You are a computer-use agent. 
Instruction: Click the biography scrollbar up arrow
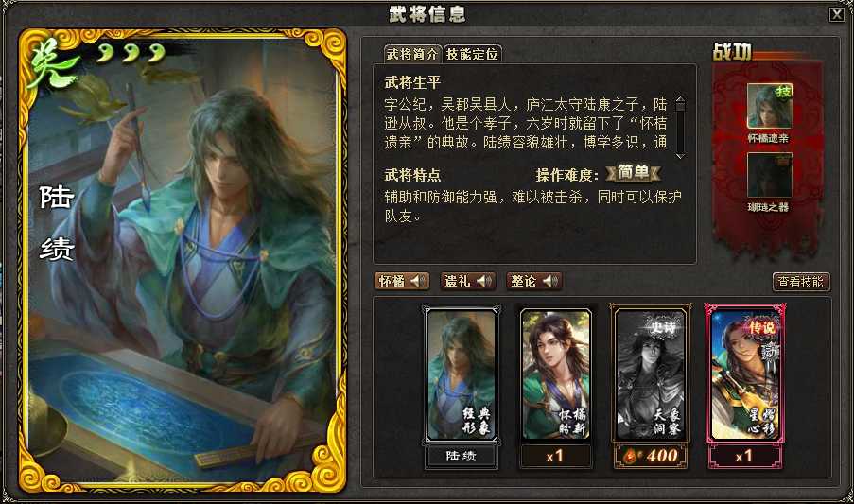point(680,100)
